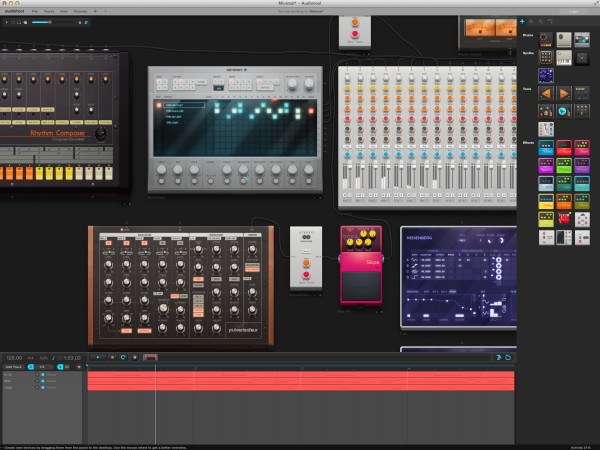Select the purple starry Heisenberg synth icon
This screenshot has width=600, height=450.
click(x=546, y=76)
